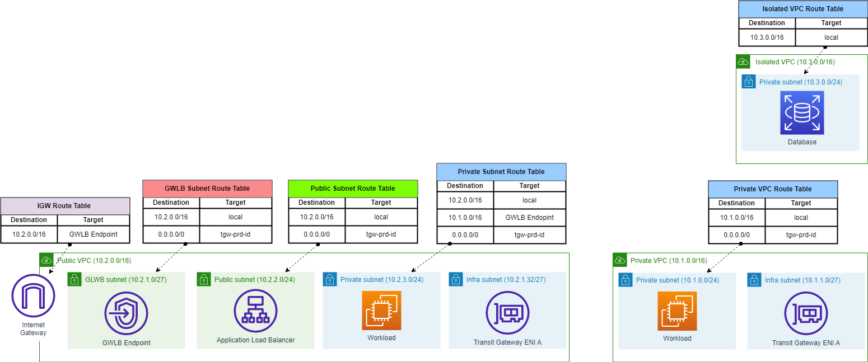Select the Workload icon in Private VPC

677,312
